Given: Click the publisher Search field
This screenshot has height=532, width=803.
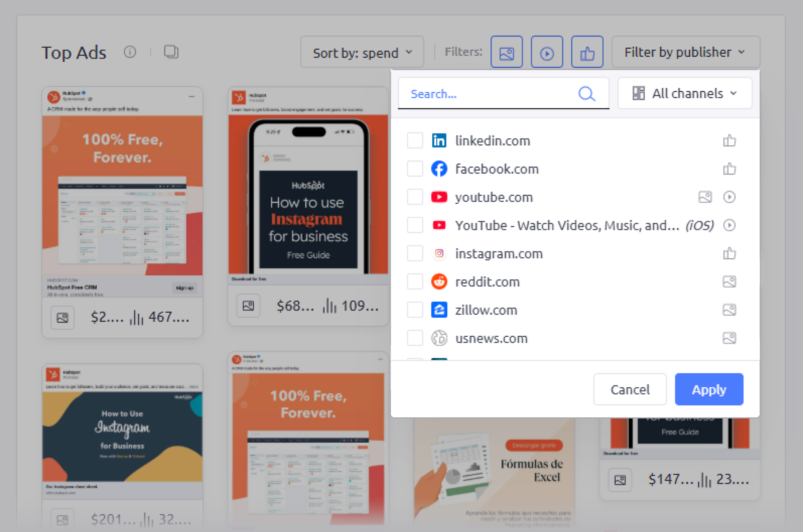Looking at the screenshot, I should point(503,93).
